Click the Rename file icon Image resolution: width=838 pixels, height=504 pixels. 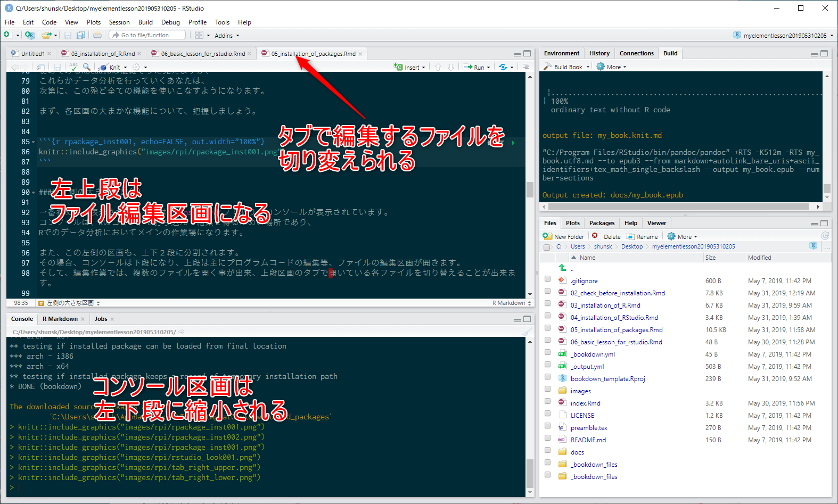point(630,236)
